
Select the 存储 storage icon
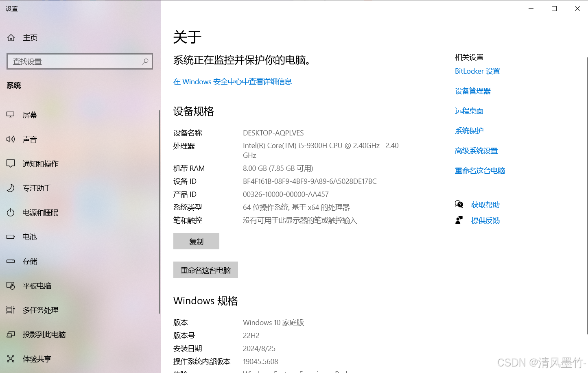tap(11, 261)
